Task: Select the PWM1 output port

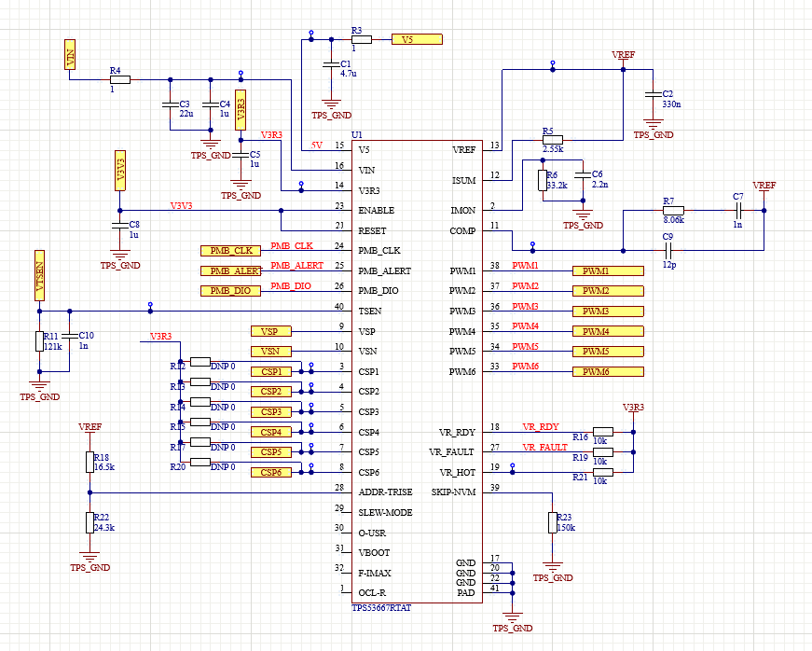Action: pyautogui.click(x=608, y=270)
